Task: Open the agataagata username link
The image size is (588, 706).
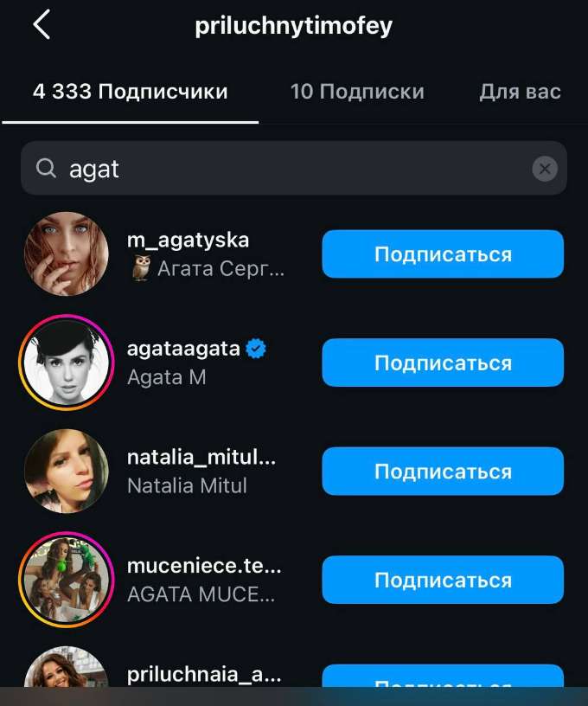Action: pos(183,350)
